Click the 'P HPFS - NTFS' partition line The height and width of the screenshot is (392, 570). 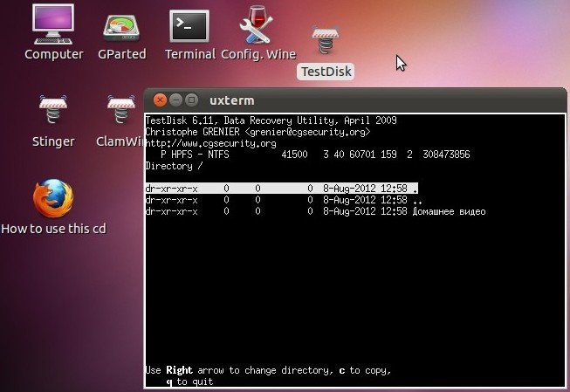coord(315,155)
